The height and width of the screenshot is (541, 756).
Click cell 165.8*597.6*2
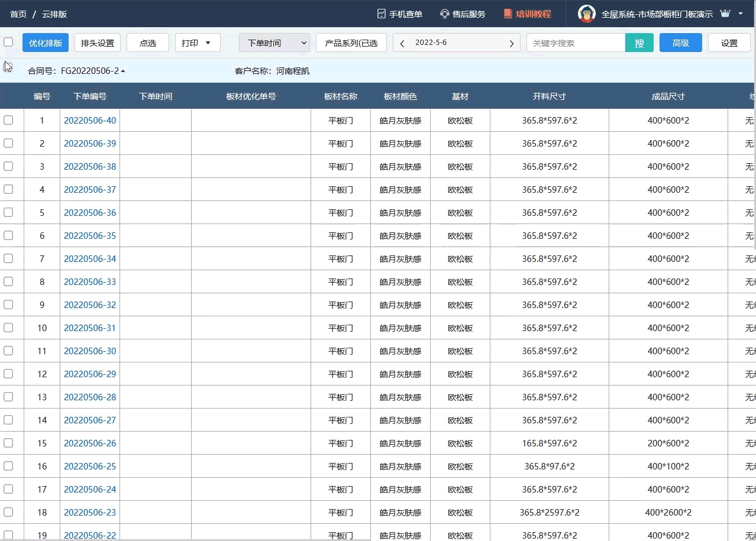pos(550,443)
